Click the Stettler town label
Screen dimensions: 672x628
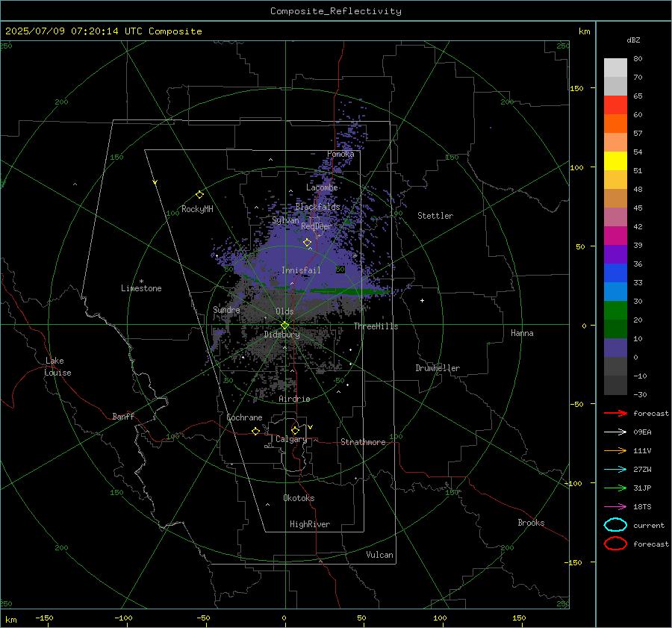435,216
